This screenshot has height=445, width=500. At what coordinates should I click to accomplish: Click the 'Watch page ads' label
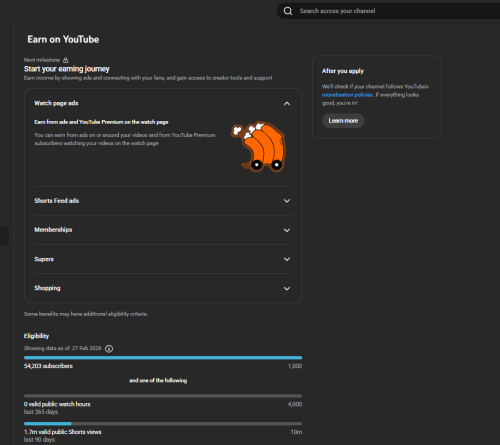tap(56, 103)
